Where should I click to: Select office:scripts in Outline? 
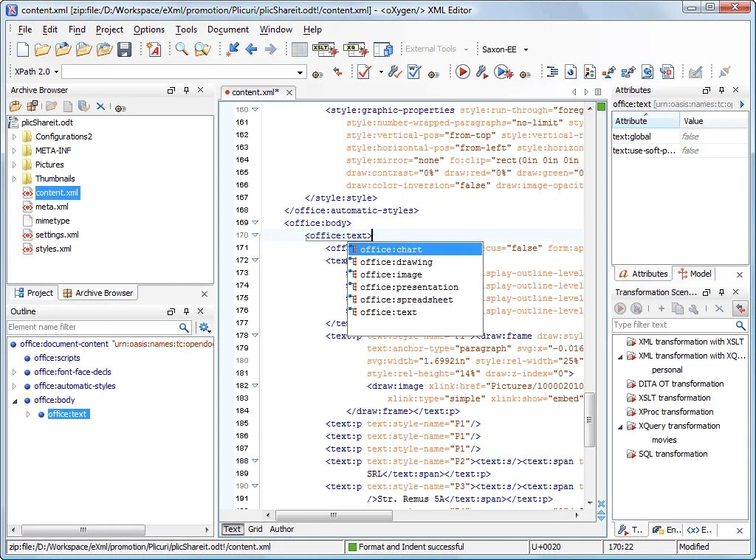[x=57, y=358]
